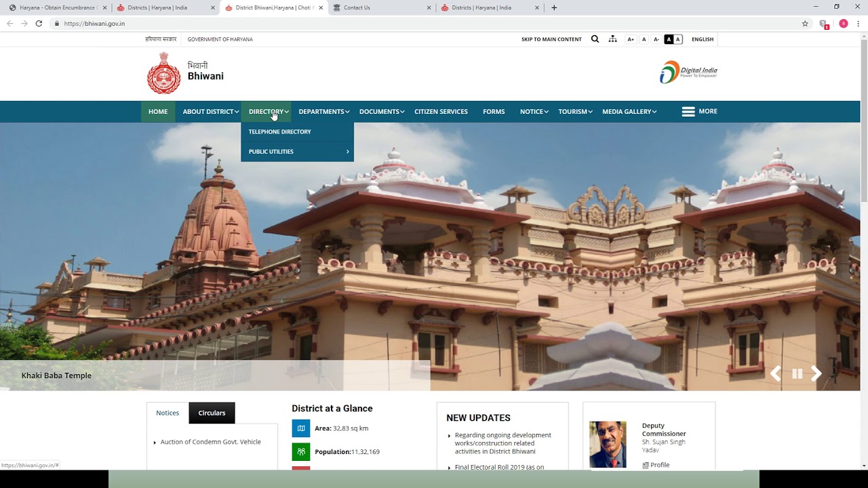The image size is (868, 488).
Task: Switch to Contact Us browser tab
Action: (x=382, y=7)
